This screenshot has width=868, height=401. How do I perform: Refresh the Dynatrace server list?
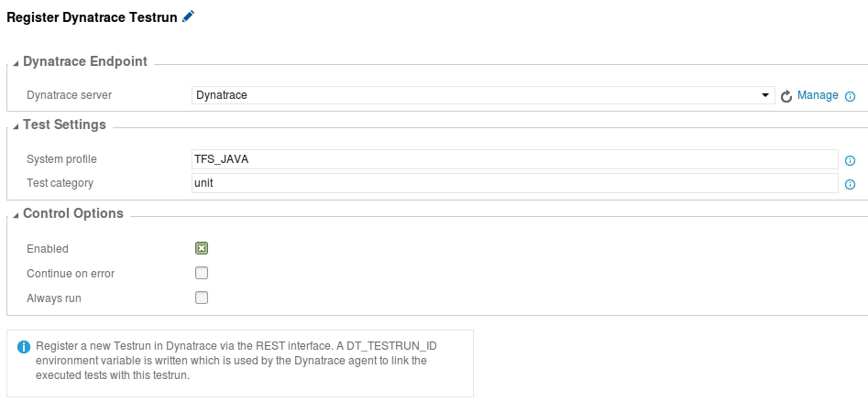click(x=786, y=97)
